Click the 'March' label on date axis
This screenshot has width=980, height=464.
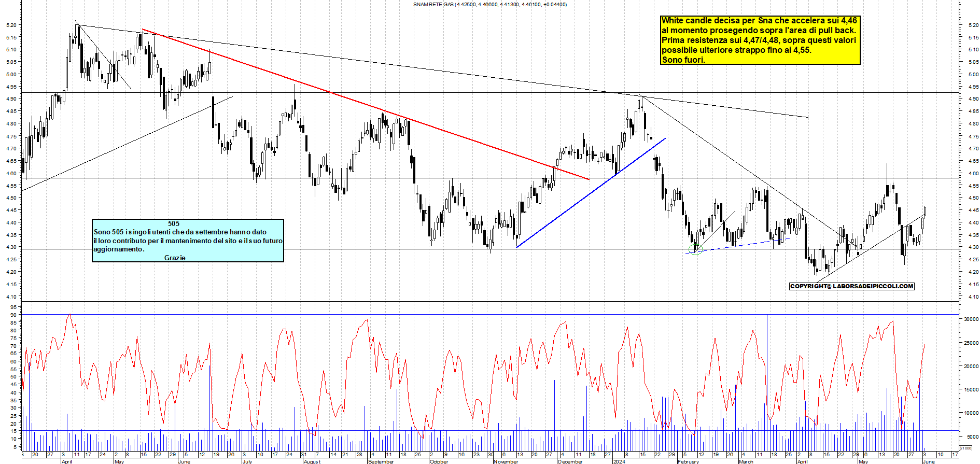pyautogui.click(x=746, y=461)
